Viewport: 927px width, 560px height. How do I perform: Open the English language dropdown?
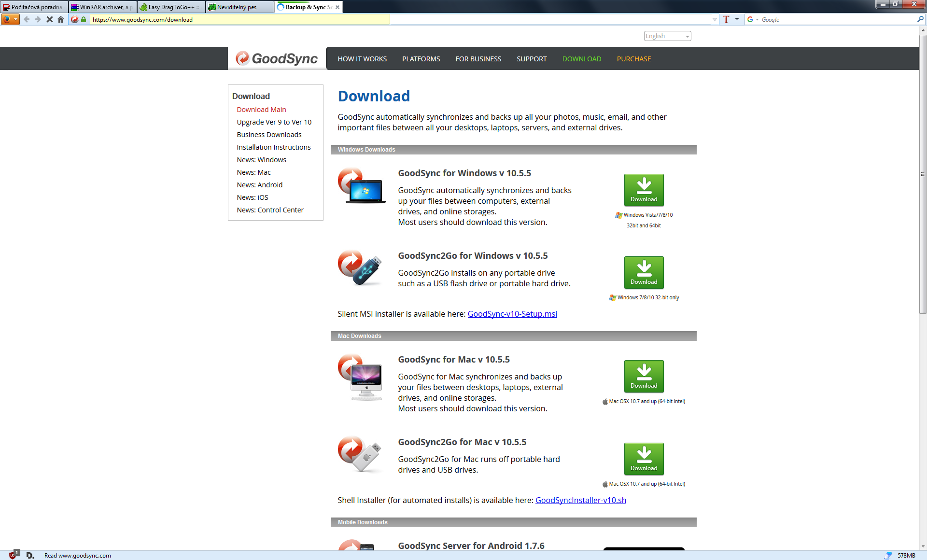tap(667, 36)
